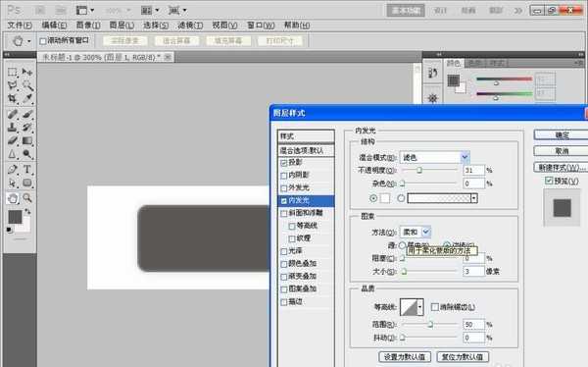
Task: Open the 混合模式 blend mode dropdown
Action: (x=465, y=157)
